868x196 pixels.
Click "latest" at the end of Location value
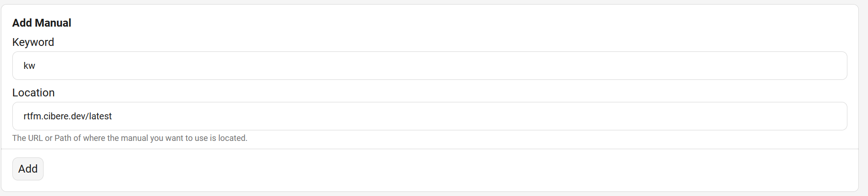coord(100,116)
